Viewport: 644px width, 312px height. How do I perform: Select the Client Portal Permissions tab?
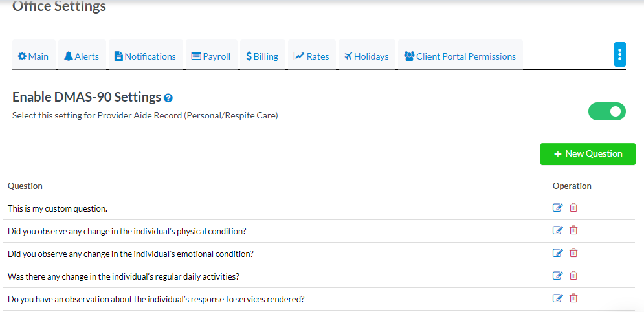click(460, 56)
